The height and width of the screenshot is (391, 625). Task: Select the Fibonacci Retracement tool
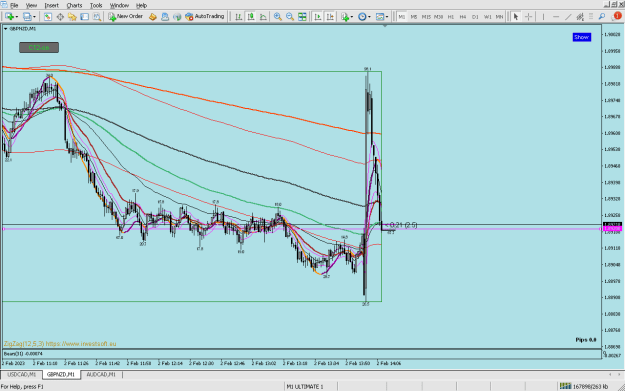click(591, 16)
